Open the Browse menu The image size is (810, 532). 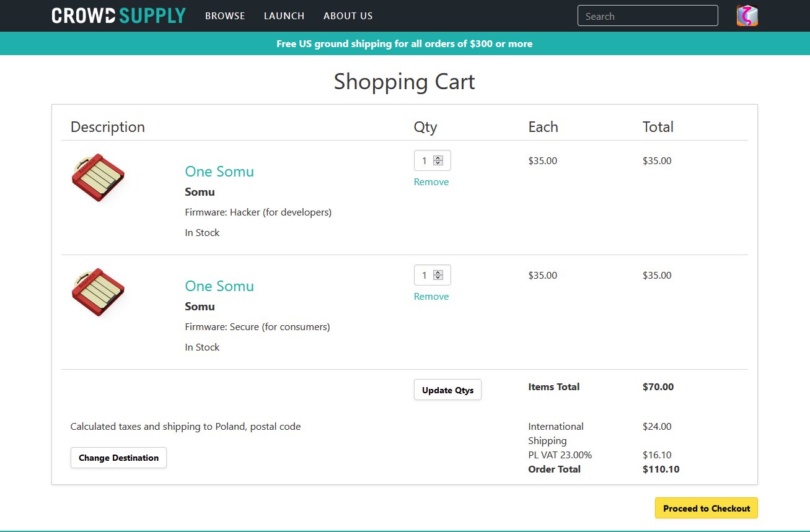(225, 16)
